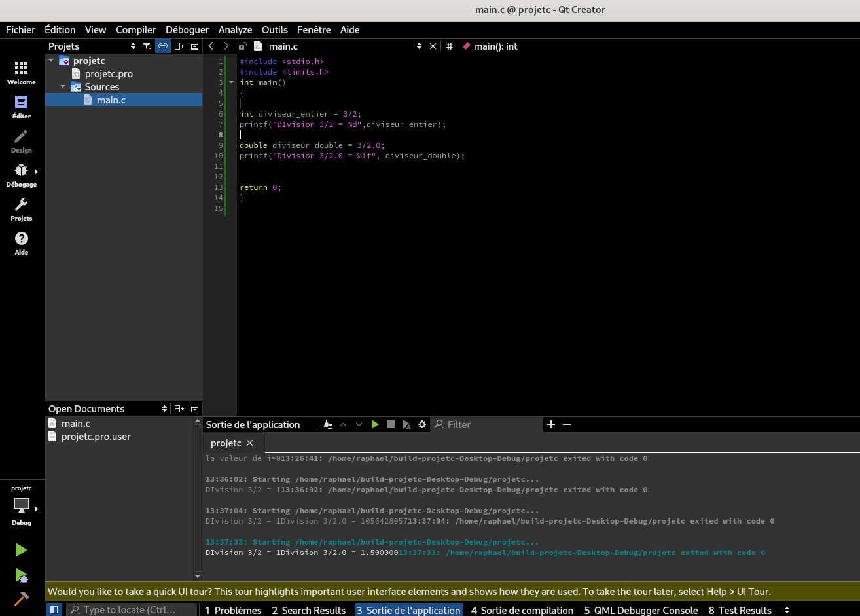The width and height of the screenshot is (860, 616).
Task: Switch to the Sortie de compilation tab
Action: tap(522, 610)
